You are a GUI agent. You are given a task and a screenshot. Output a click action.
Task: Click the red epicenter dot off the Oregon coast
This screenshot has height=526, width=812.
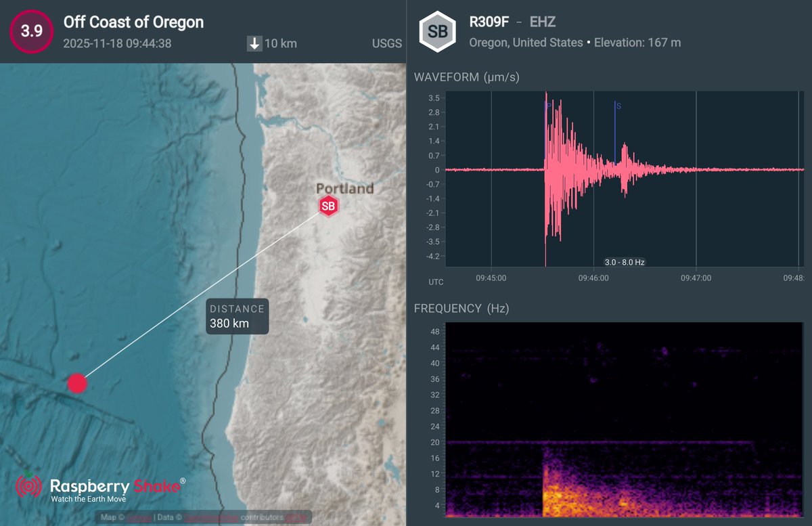tap(77, 383)
